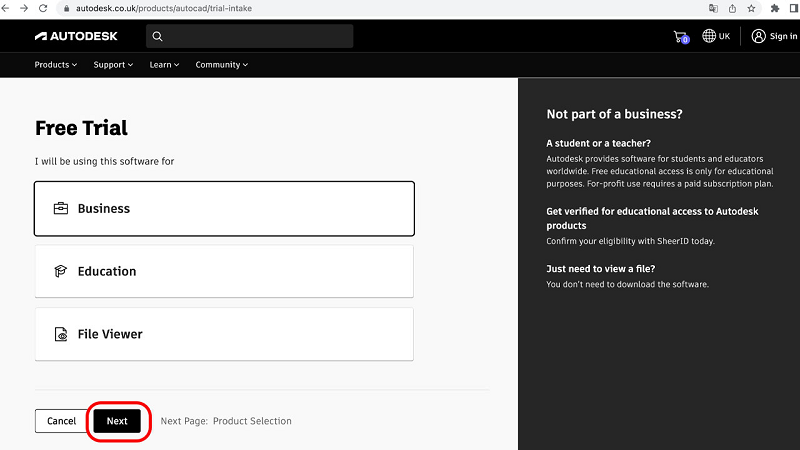Bookmark this page with star icon

pos(752,8)
